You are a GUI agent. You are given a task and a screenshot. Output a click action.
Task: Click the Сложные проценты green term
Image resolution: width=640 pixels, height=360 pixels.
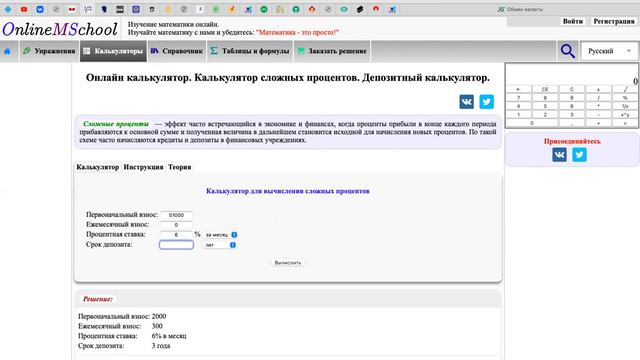pyautogui.click(x=116, y=124)
